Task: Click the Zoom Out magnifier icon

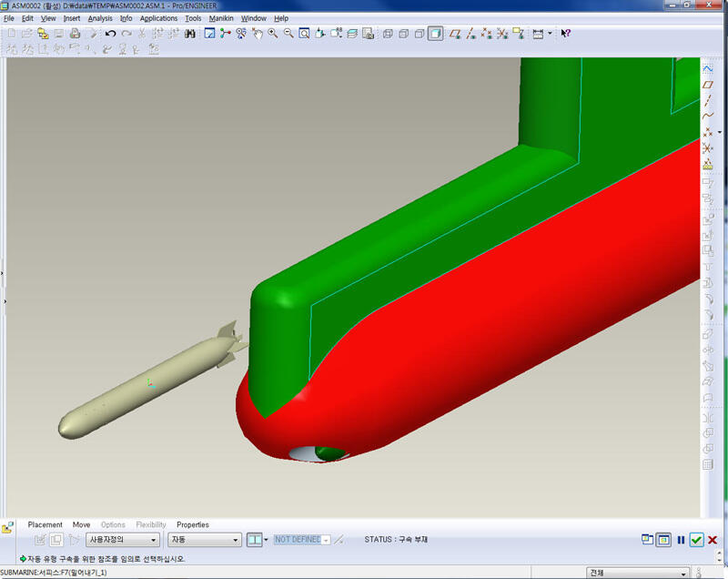Action: click(x=288, y=34)
